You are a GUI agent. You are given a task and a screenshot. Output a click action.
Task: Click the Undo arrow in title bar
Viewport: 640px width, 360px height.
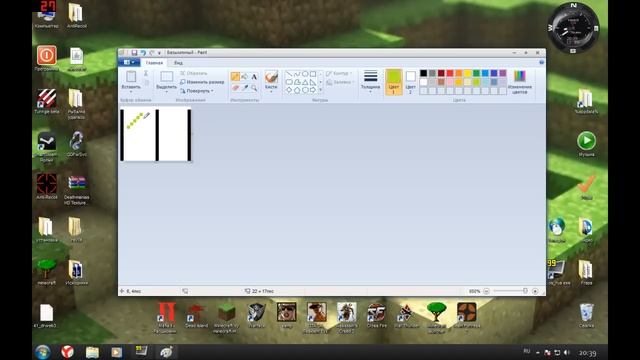[143, 53]
